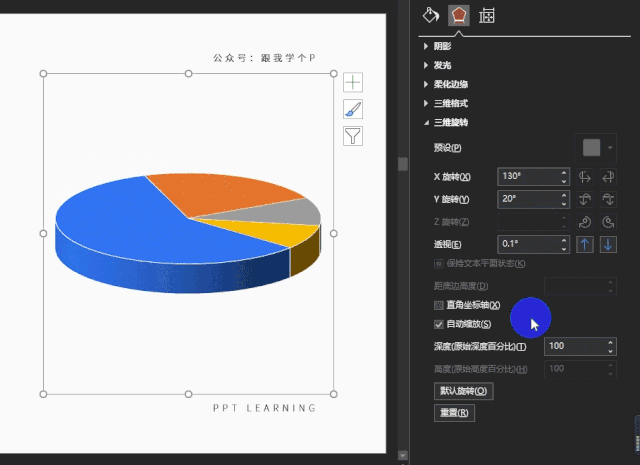Select the Effects pentagon tab
The height and width of the screenshot is (465, 640).
coord(458,16)
